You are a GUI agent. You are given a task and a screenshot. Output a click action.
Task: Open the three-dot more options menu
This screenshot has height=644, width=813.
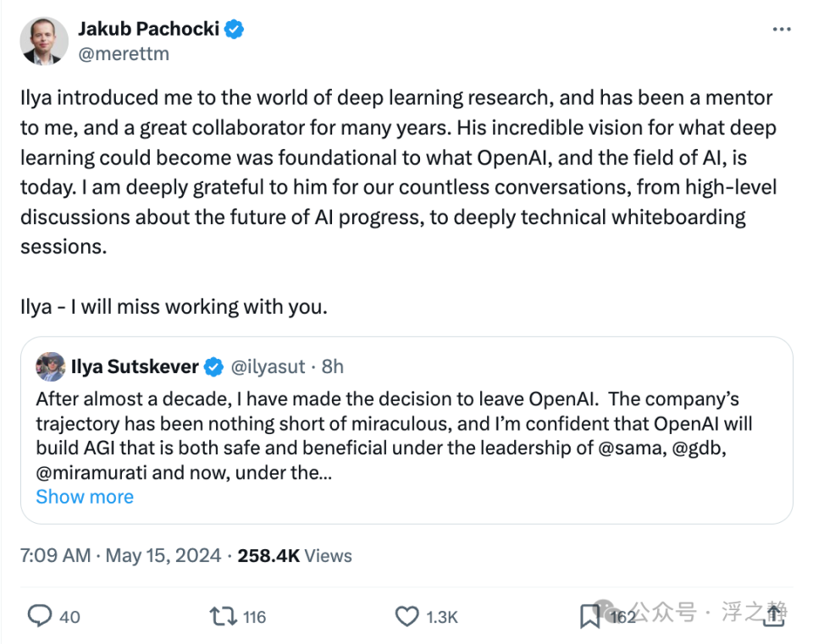click(782, 29)
